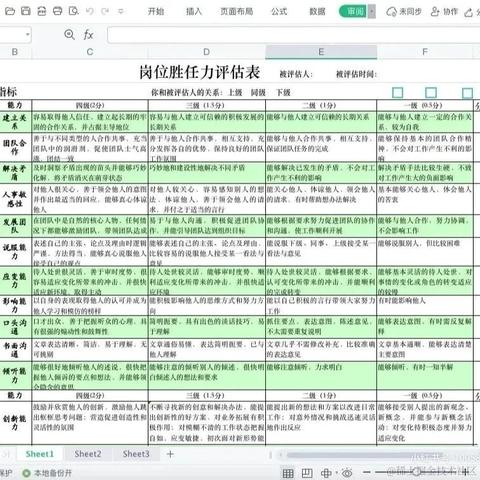
Task: Switch to the 页面布局 tab
Action: pos(237,12)
